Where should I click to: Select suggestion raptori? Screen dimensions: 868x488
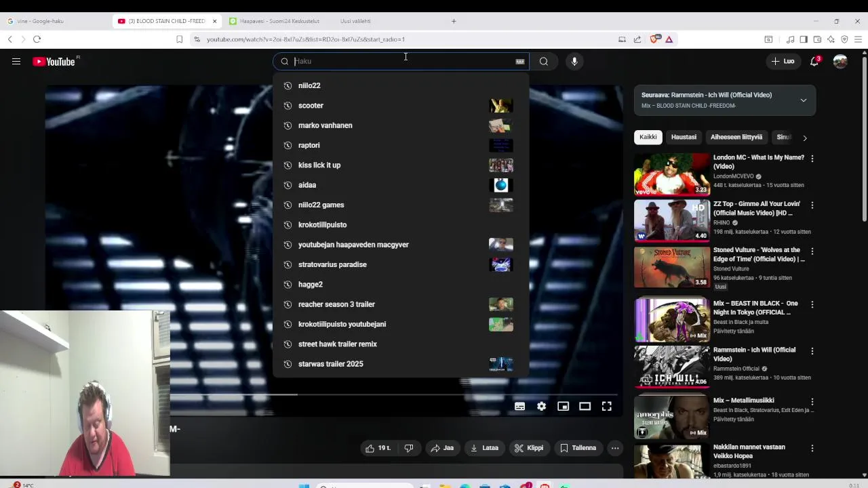[x=401, y=145]
